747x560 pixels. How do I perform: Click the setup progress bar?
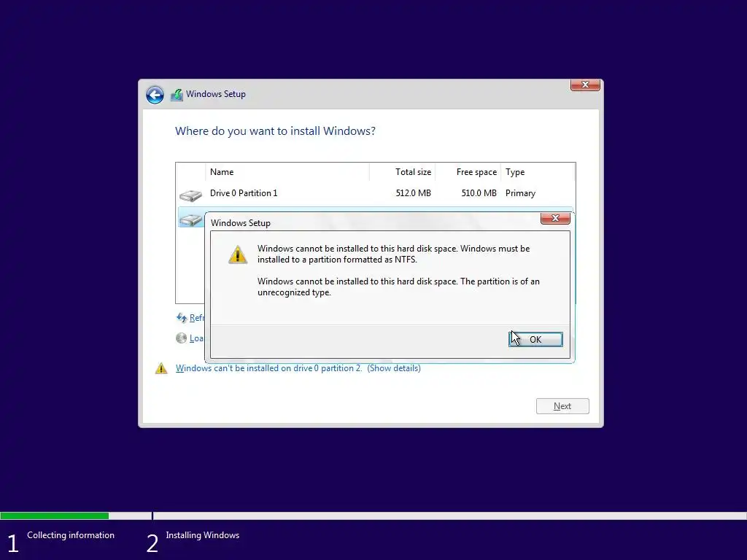click(373, 516)
